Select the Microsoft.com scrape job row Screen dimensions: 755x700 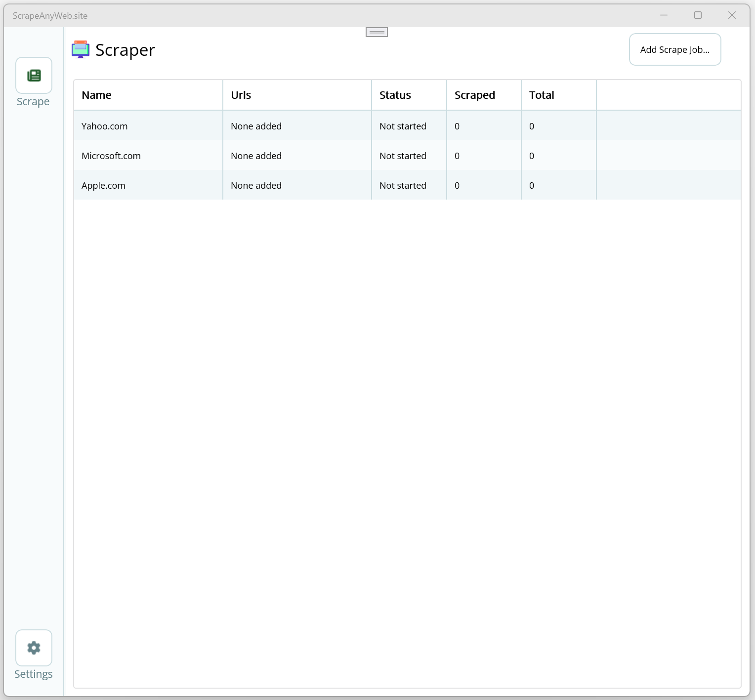pos(407,156)
